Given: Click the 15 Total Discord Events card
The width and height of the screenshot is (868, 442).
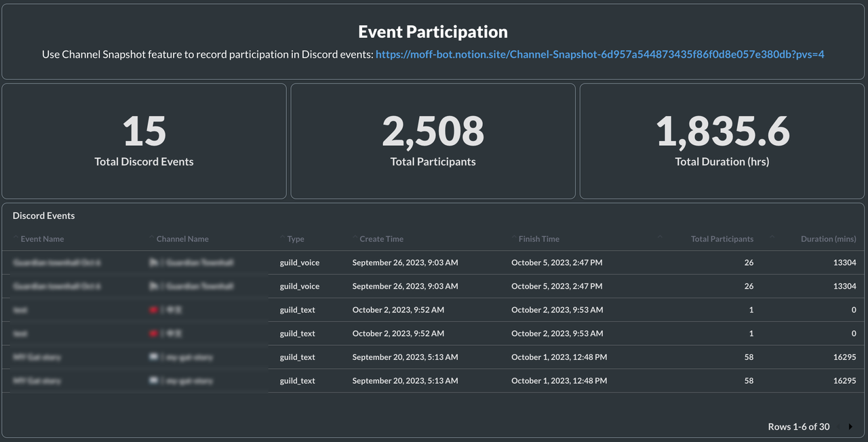Looking at the screenshot, I should click(x=144, y=140).
